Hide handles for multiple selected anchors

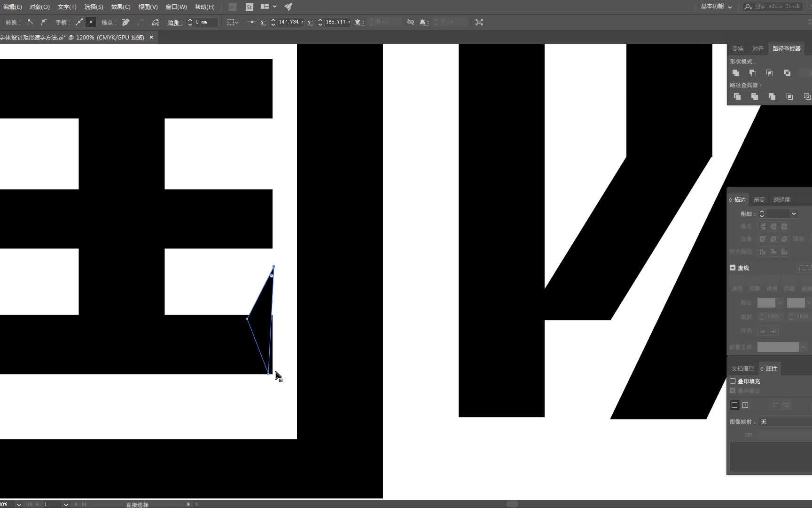coord(91,22)
